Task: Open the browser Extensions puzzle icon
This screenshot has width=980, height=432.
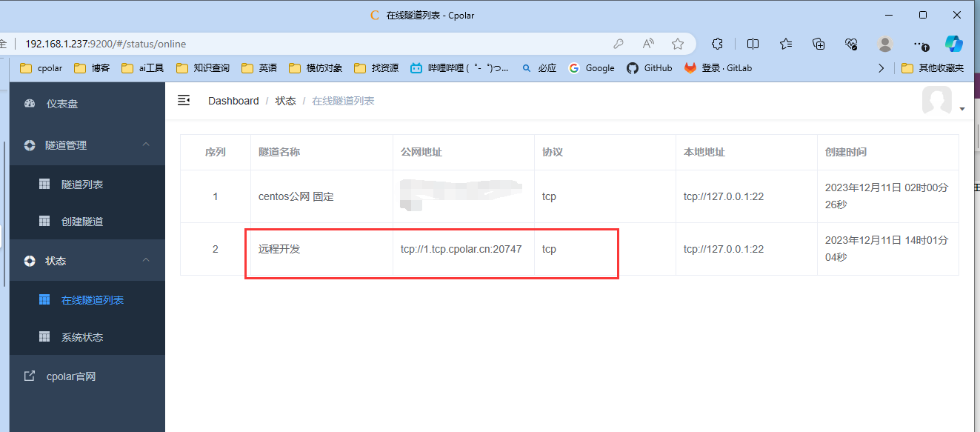Action: [x=717, y=44]
